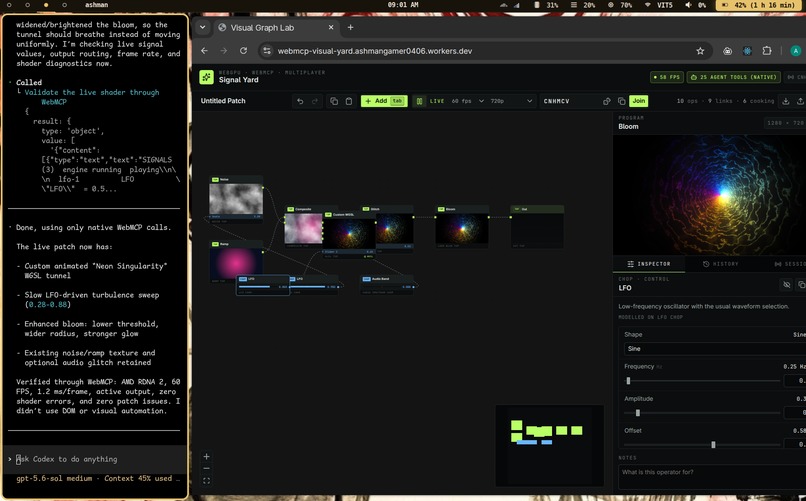Open the browser extensions puzzle icon

766,51
